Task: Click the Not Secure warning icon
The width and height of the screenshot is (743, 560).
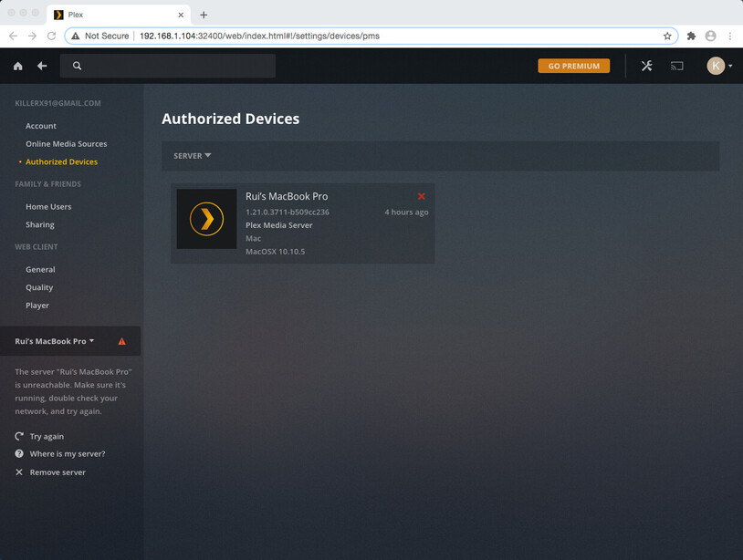Action: (x=76, y=36)
